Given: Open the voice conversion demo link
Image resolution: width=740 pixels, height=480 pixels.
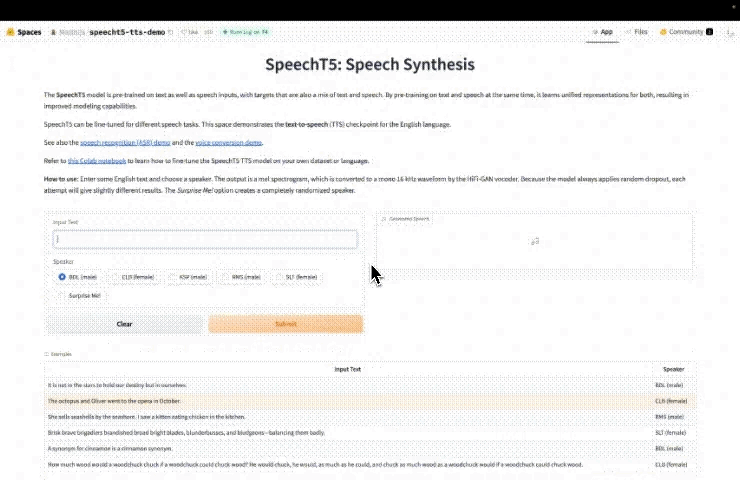Looking at the screenshot, I should pyautogui.click(x=228, y=143).
